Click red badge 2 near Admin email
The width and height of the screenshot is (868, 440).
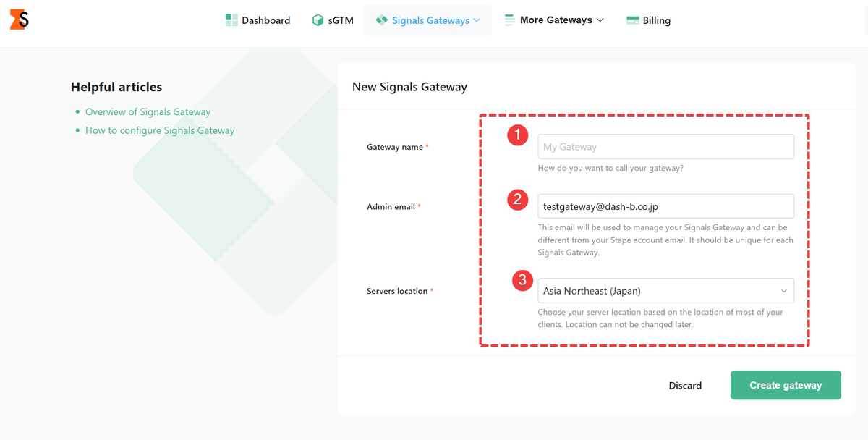pos(518,200)
